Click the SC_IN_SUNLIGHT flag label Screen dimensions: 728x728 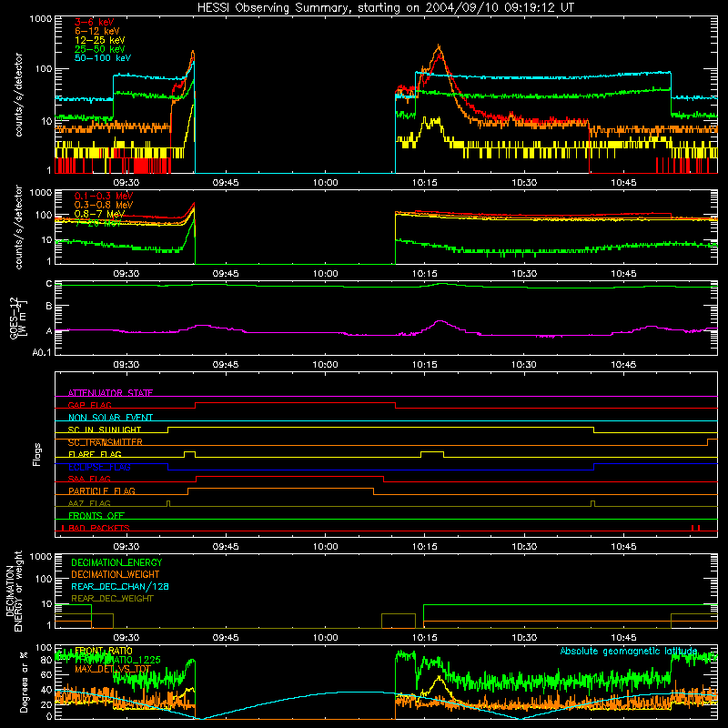click(x=105, y=430)
